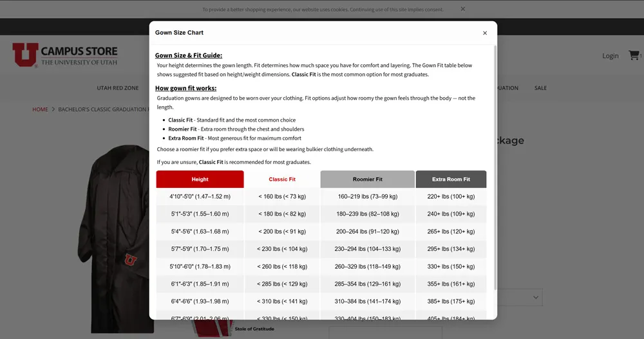644x339 pixels.
Task: Click the '385+ lbs (175+ kg)' cell
Action: point(451,301)
